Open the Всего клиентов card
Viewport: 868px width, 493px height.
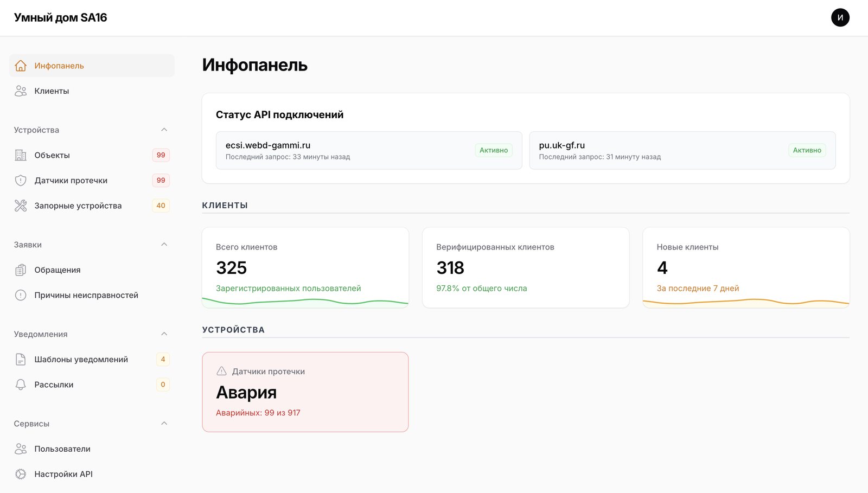[x=305, y=268]
